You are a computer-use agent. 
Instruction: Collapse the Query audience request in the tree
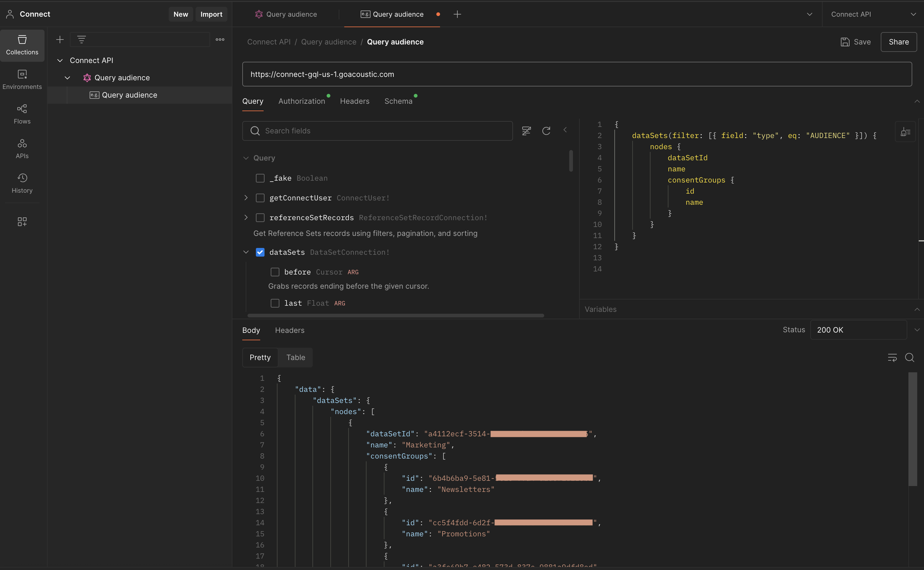[x=67, y=78]
